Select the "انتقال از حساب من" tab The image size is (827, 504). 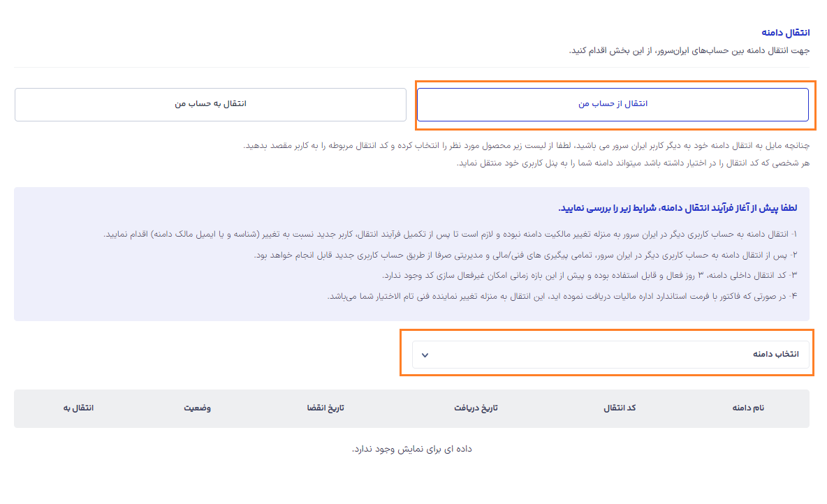point(613,104)
